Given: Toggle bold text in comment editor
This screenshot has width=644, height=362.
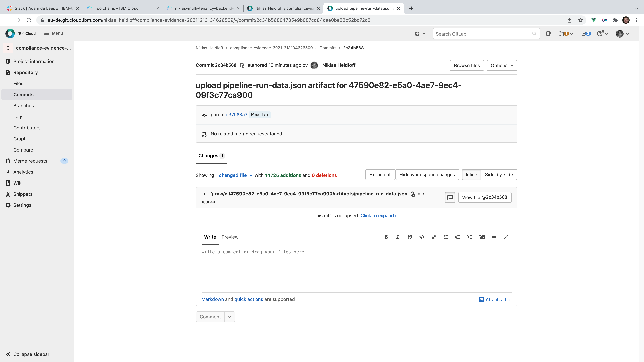Looking at the screenshot, I should (386, 237).
